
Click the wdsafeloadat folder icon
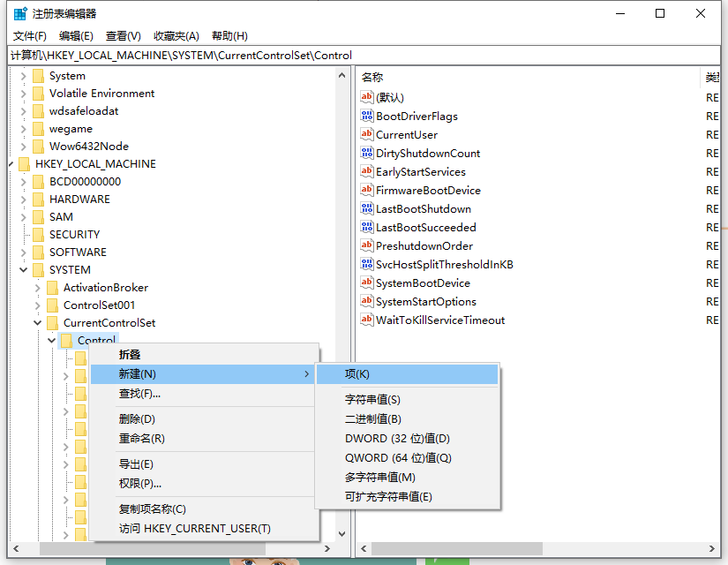(x=39, y=111)
